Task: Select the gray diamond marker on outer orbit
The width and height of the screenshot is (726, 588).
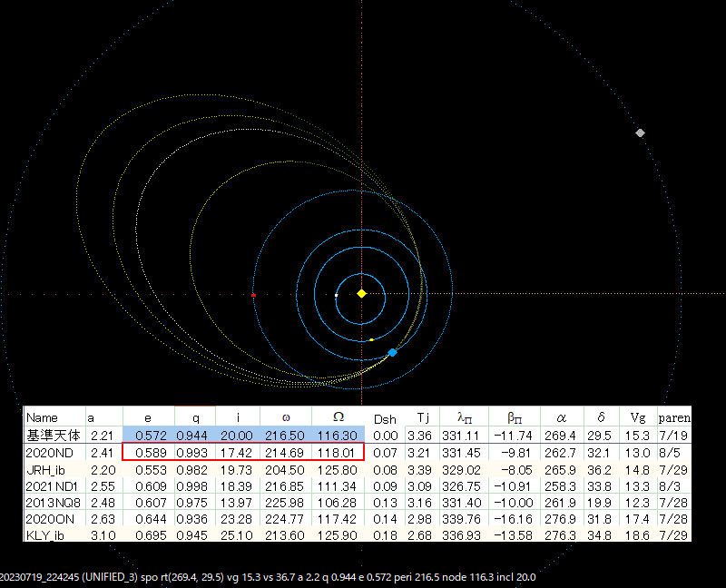Action: 641,133
